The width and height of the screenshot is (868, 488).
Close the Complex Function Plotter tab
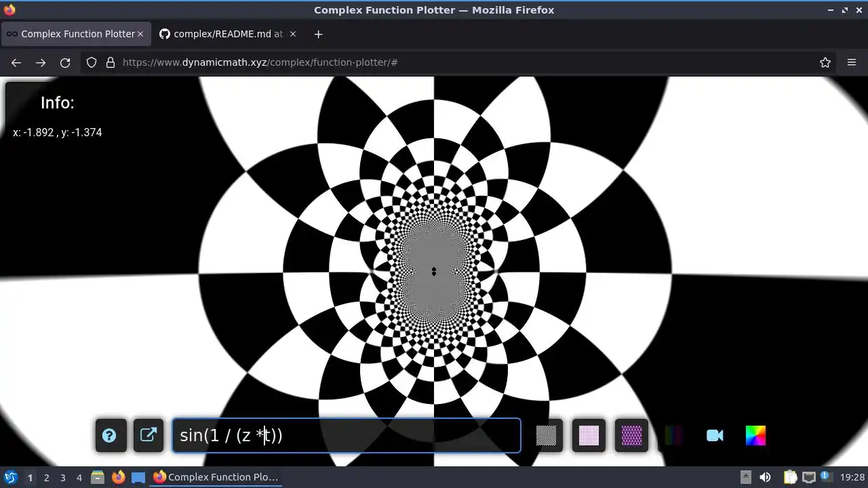pyautogui.click(x=140, y=34)
